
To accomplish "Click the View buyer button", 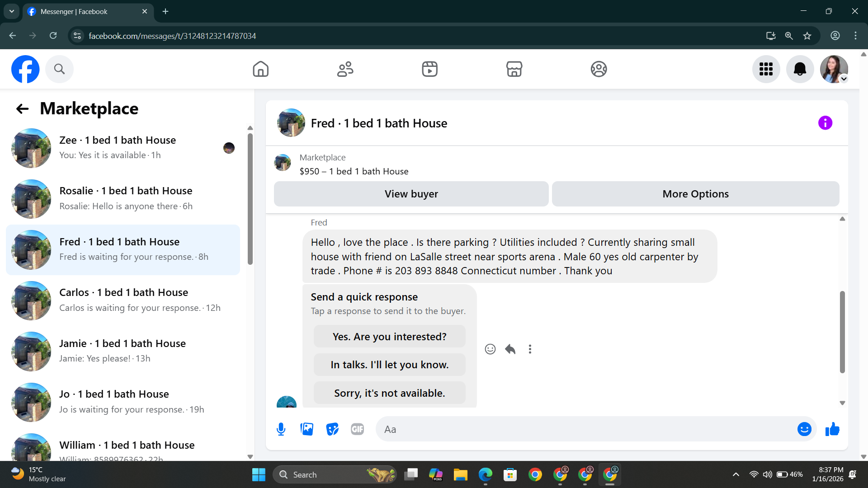I will pos(411,194).
